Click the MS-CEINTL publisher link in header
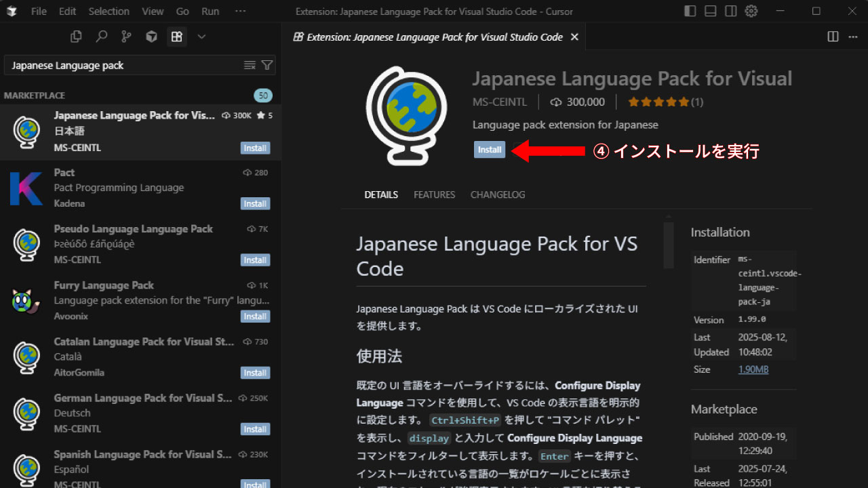The width and height of the screenshot is (868, 488). click(x=500, y=102)
